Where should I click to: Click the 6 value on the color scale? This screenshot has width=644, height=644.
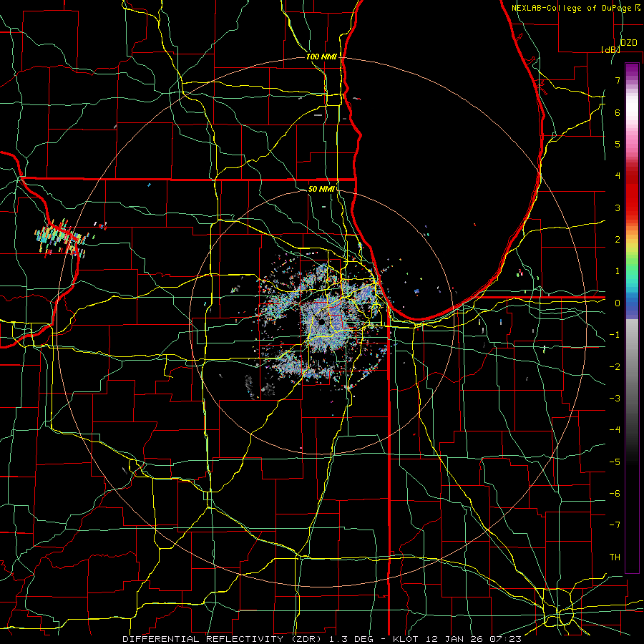[x=618, y=112]
